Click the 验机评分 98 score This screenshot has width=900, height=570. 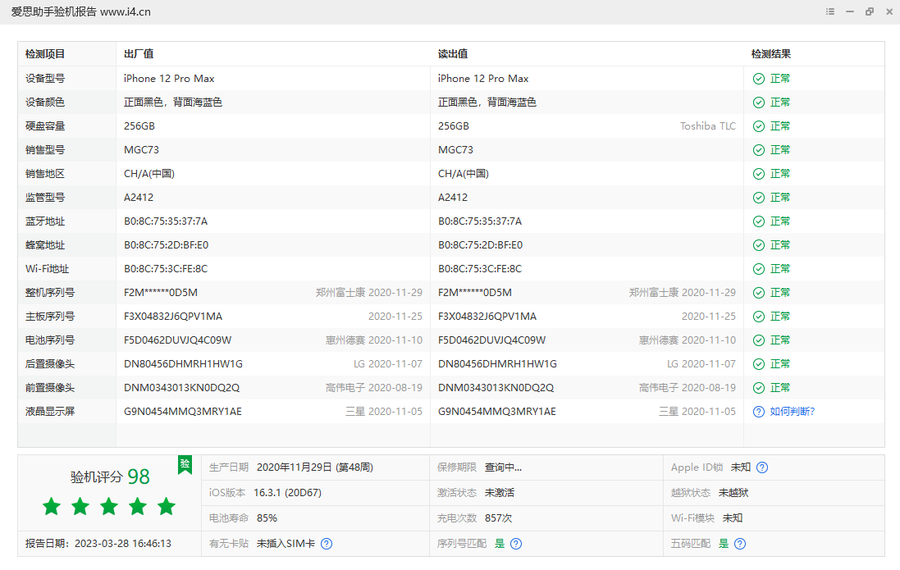(x=110, y=476)
